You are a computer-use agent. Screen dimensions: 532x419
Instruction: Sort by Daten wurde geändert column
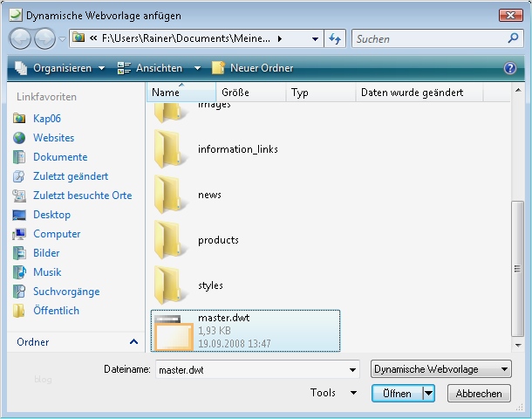(x=419, y=92)
